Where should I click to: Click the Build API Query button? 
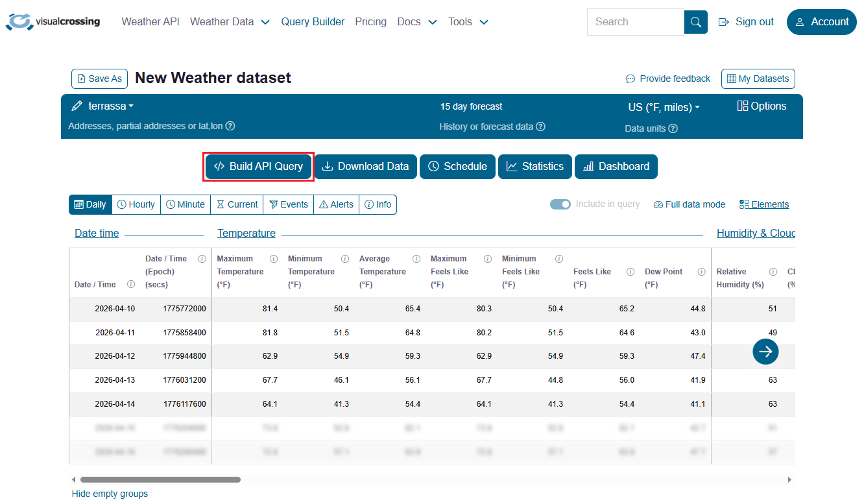[259, 167]
